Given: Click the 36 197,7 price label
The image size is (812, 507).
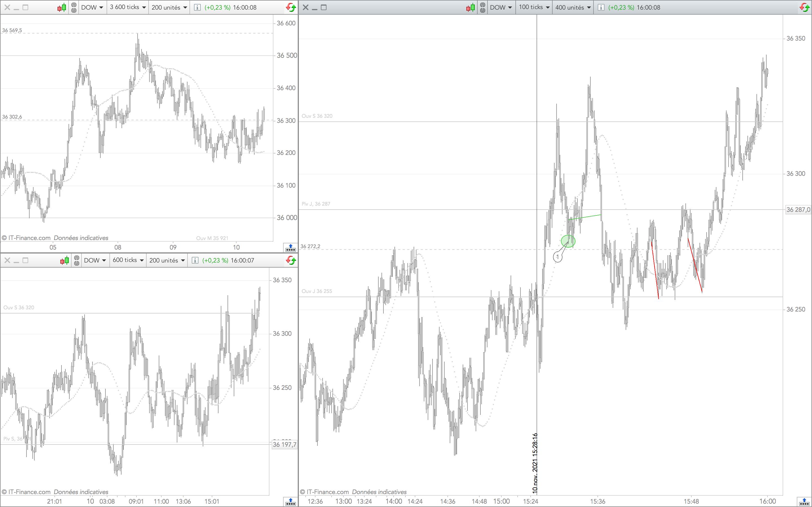Looking at the screenshot, I should pyautogui.click(x=284, y=445).
